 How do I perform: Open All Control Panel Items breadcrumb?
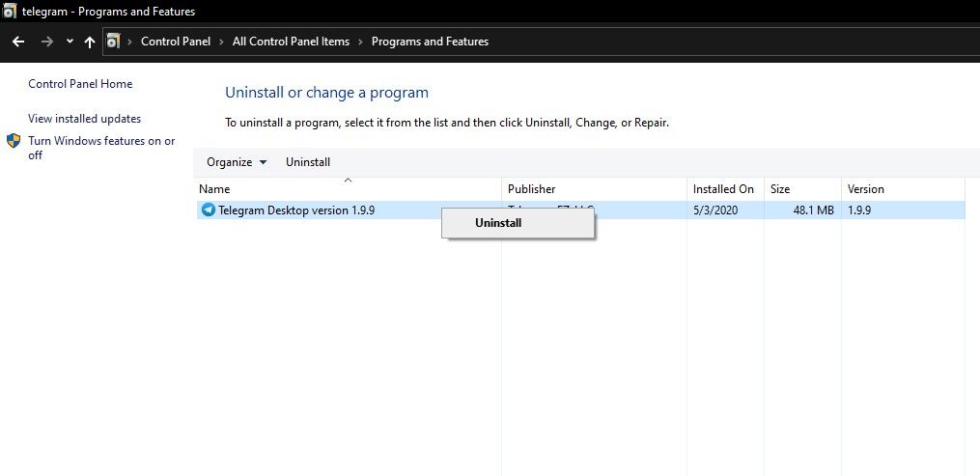(x=291, y=42)
